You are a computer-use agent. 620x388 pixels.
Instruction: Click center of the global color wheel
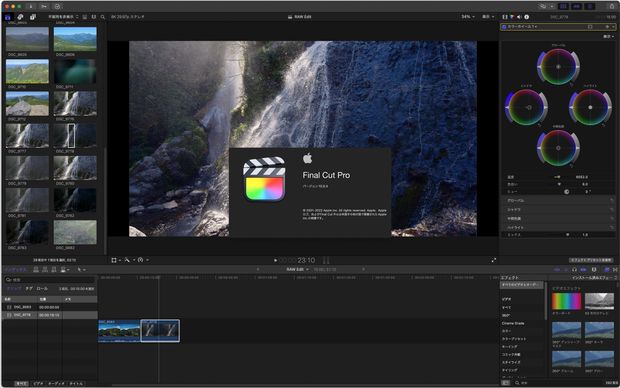coord(558,67)
